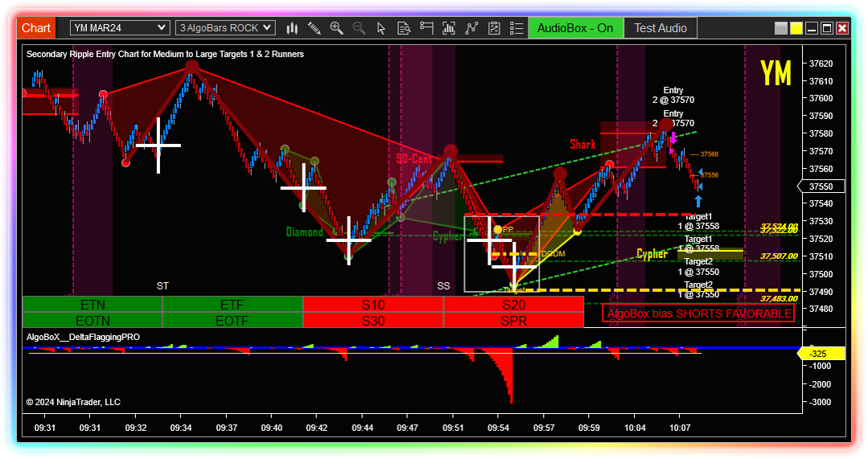Open the indicators icon

(x=449, y=28)
